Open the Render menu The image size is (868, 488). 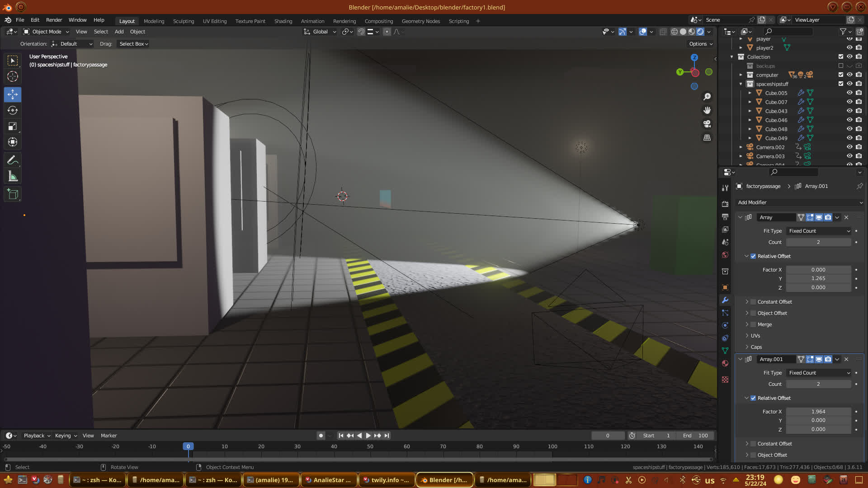[x=54, y=20]
